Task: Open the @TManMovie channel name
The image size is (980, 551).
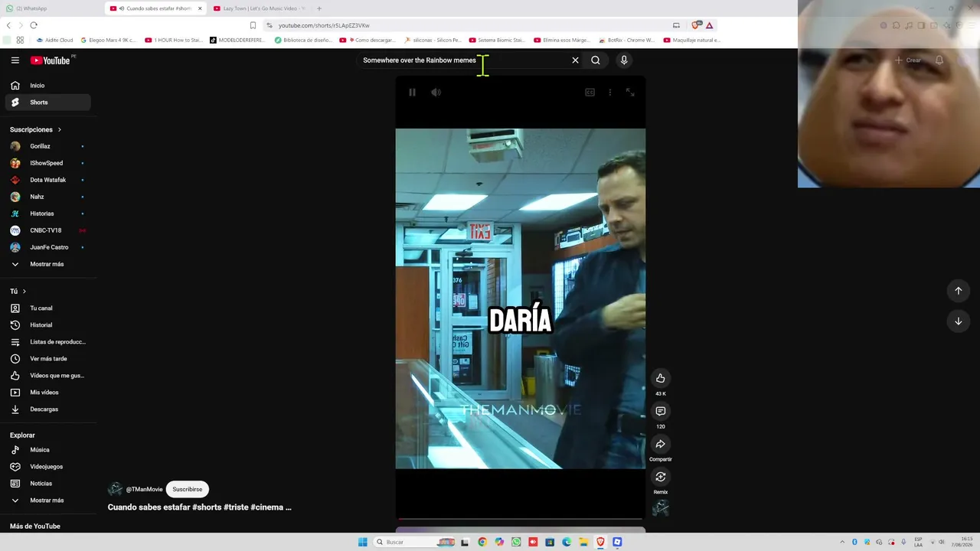Action: point(145,489)
